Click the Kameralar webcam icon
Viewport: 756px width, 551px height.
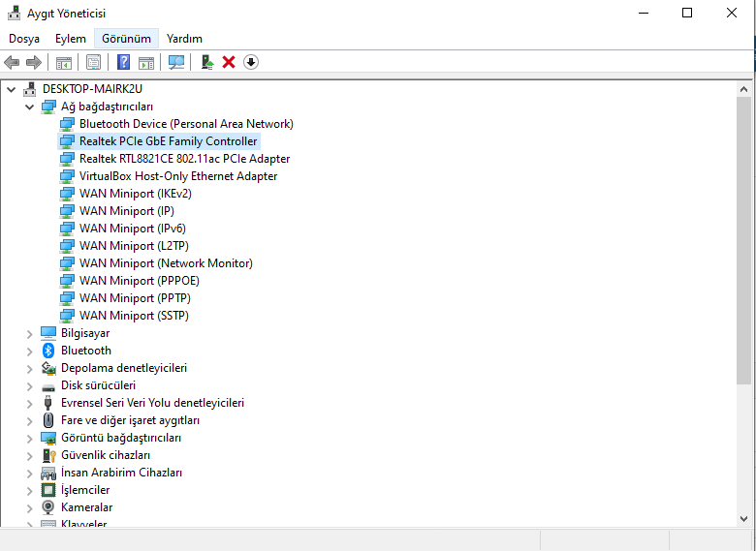pos(48,507)
